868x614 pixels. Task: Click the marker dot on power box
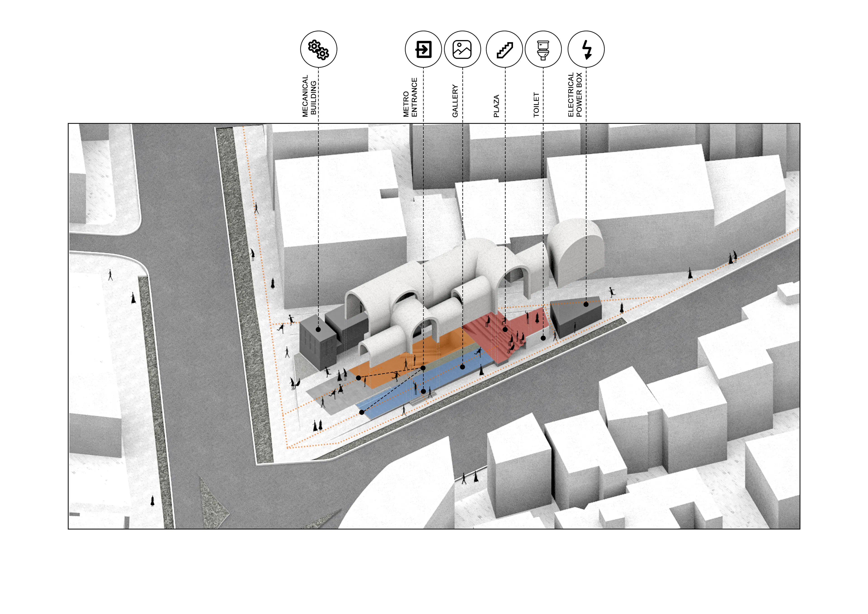[586, 304]
